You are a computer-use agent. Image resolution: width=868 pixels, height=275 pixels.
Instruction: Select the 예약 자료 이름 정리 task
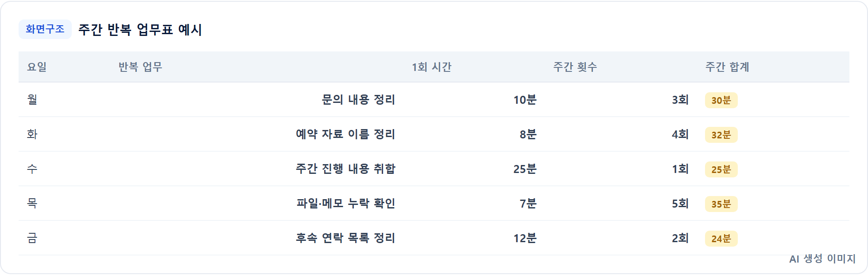tap(345, 134)
